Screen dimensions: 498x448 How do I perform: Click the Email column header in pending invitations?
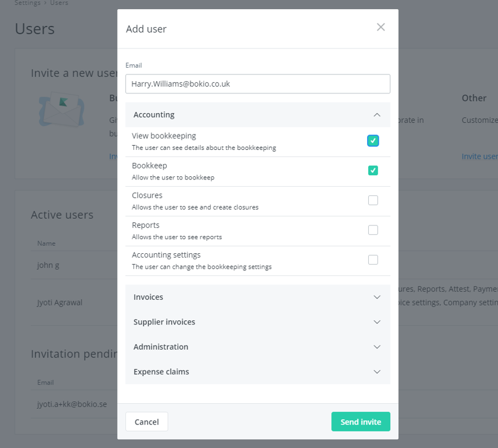click(x=45, y=383)
